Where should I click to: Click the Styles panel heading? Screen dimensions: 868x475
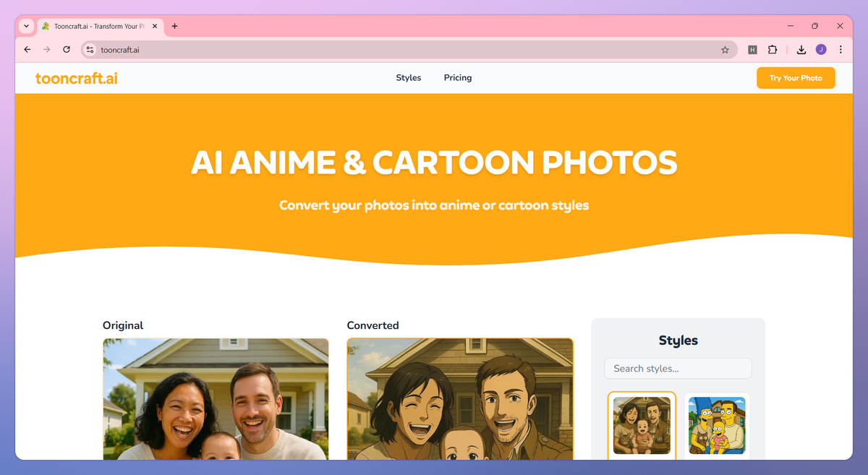(678, 340)
